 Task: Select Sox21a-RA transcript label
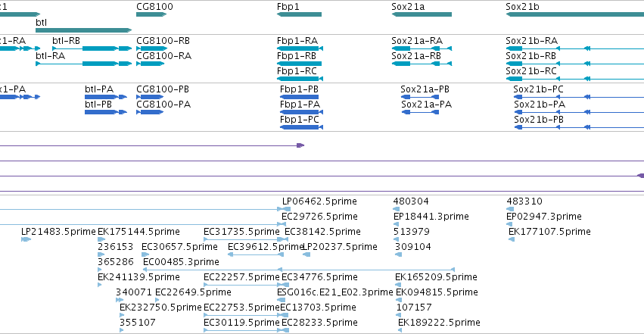[417, 41]
